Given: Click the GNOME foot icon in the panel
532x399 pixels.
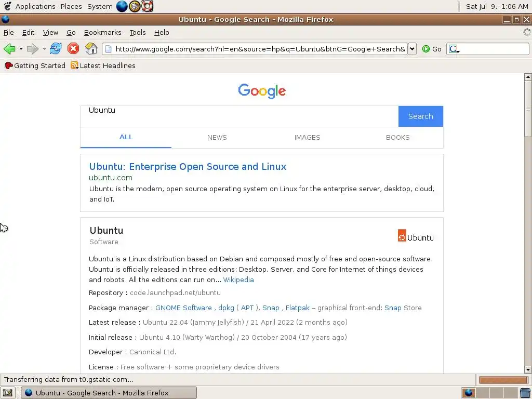Looking at the screenshot, I should (x=7, y=6).
